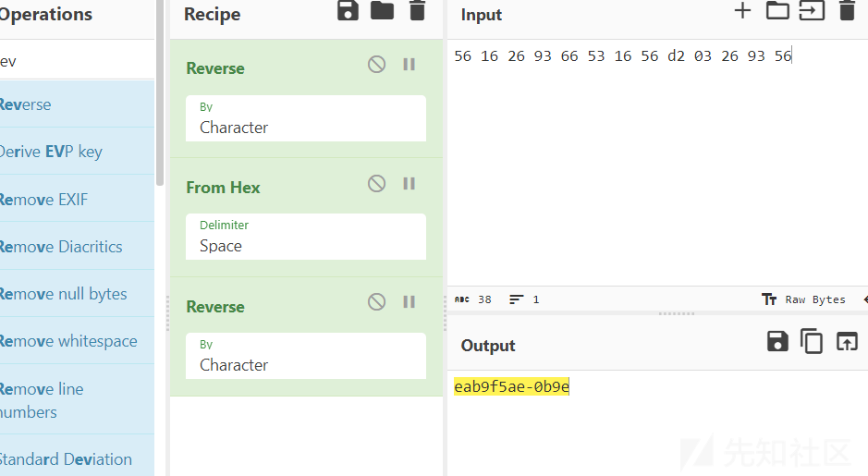Click Raw Bytes input encoding button
868x476 pixels.
(x=804, y=299)
